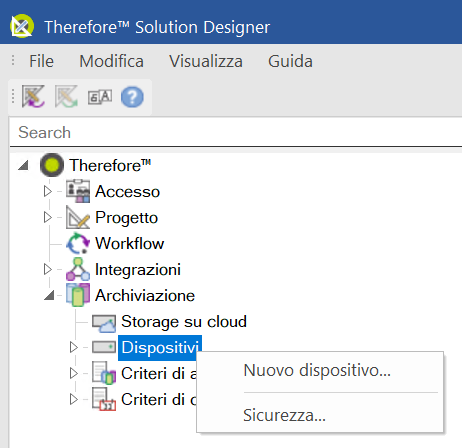Expand the second Criteri di node
This screenshot has width=462, height=448.
click(x=74, y=399)
